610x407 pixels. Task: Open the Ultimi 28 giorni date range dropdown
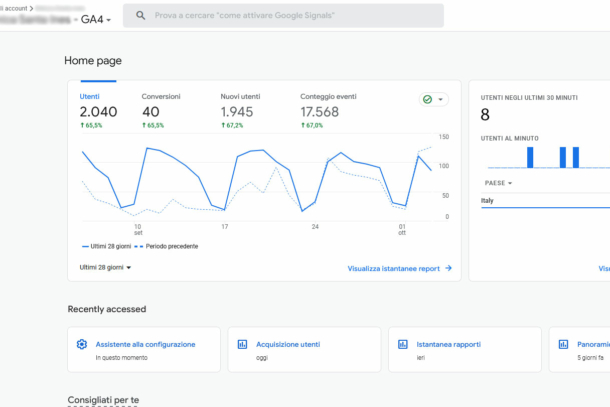[x=105, y=267]
